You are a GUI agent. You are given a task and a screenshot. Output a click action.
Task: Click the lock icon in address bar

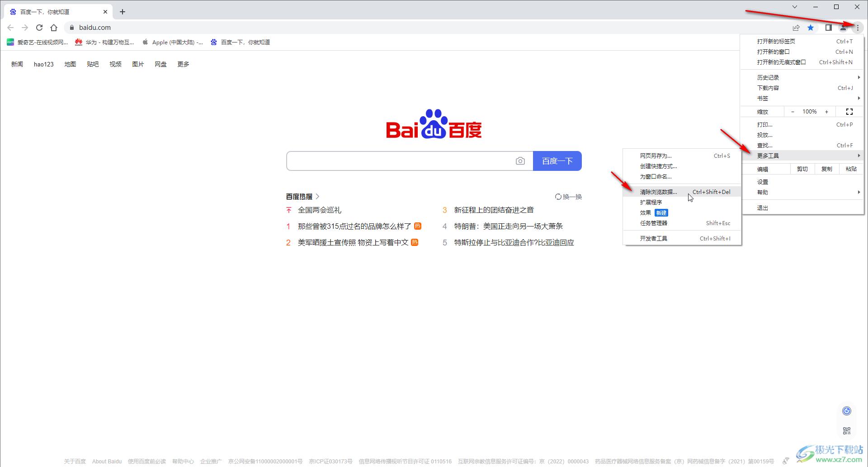click(x=71, y=28)
